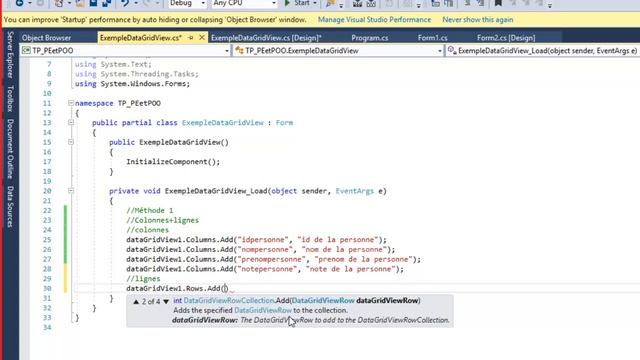640x360 pixels.
Task: Collapse the ExempleDataGridView() constructor block
Action: (x=71, y=142)
